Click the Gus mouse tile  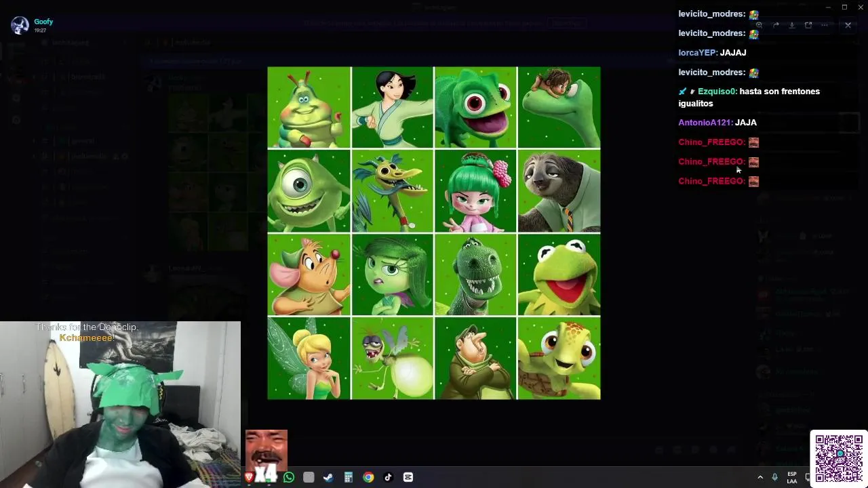(309, 274)
